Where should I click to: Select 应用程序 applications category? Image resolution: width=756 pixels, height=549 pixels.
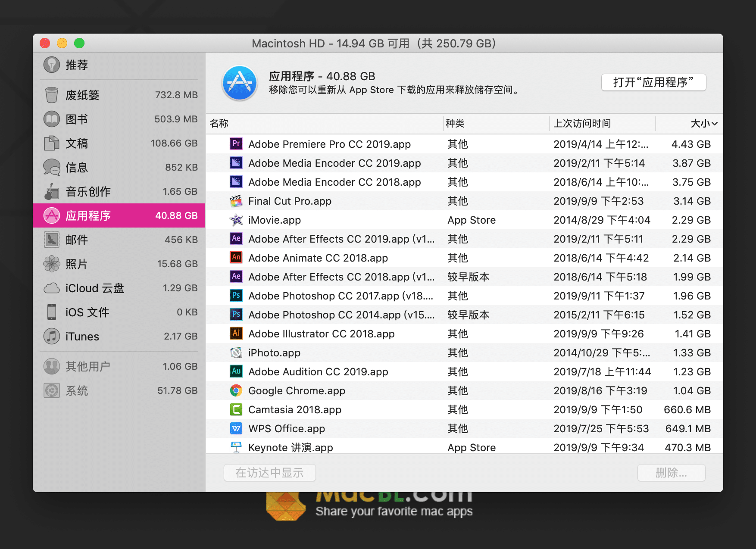click(x=119, y=215)
